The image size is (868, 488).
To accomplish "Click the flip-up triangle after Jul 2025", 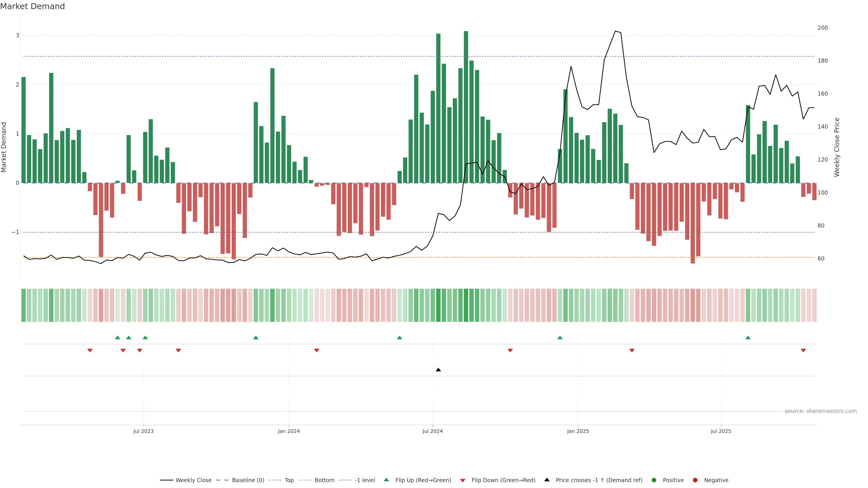I will (x=748, y=338).
